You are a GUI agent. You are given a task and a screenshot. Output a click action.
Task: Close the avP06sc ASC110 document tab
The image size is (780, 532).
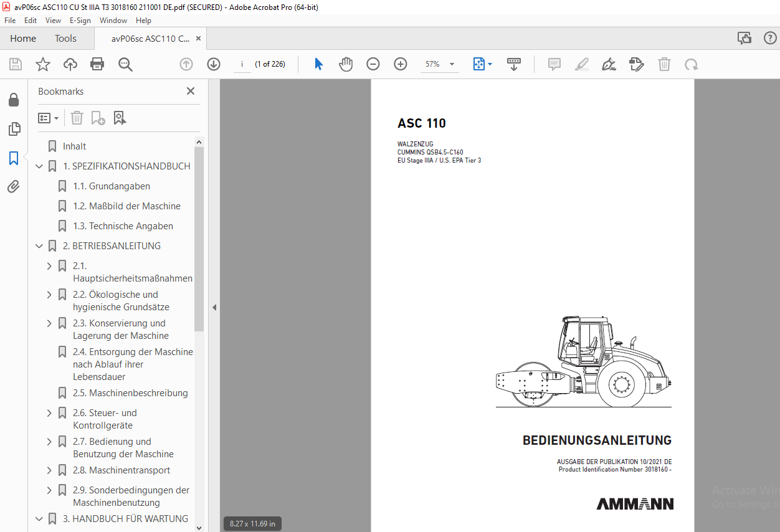[x=198, y=39]
